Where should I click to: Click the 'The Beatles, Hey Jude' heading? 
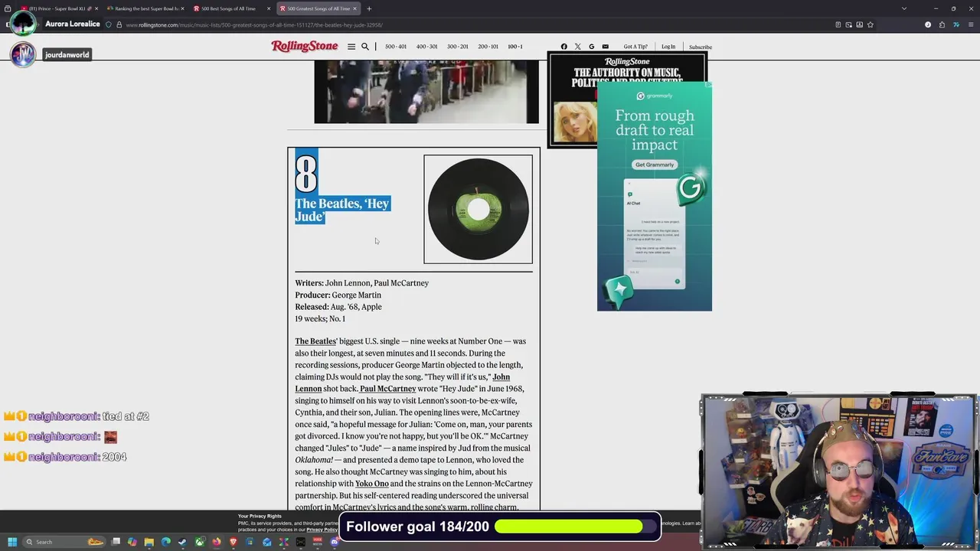point(343,210)
